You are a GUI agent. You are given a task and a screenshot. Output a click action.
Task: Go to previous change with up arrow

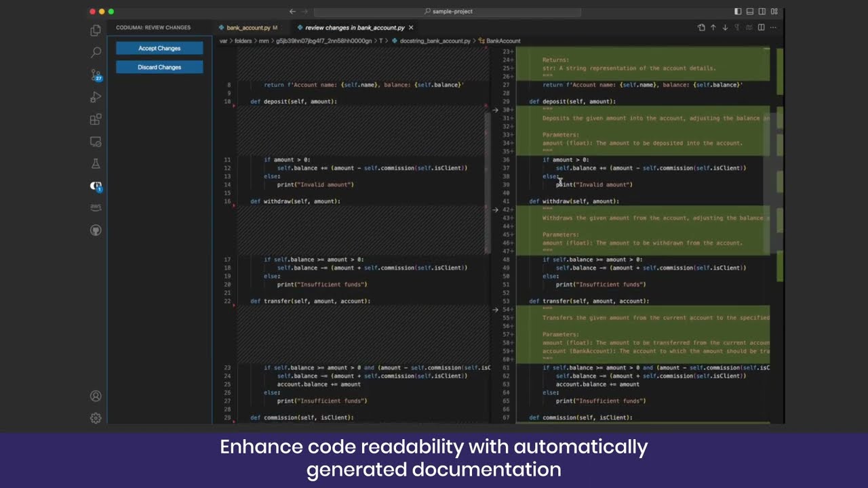coord(713,28)
